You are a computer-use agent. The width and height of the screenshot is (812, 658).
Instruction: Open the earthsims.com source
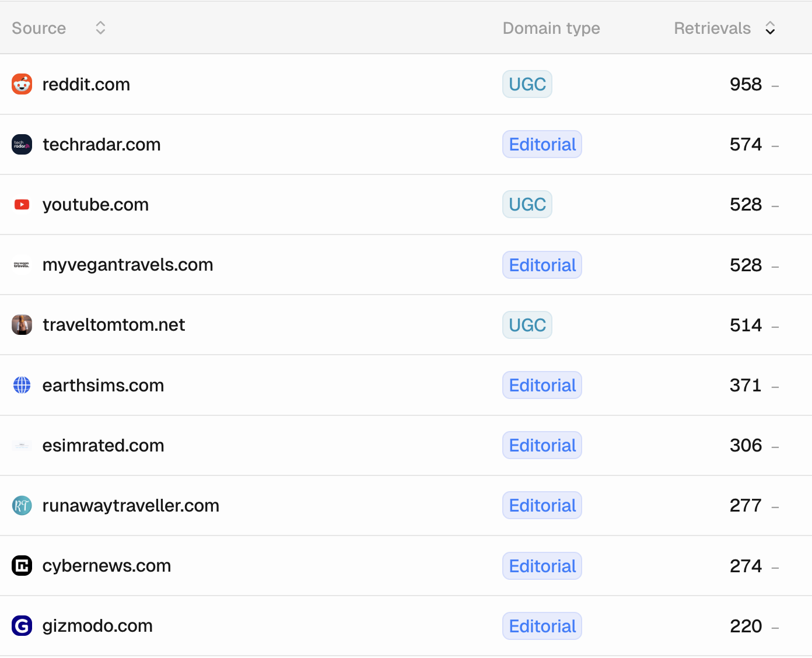tap(103, 385)
